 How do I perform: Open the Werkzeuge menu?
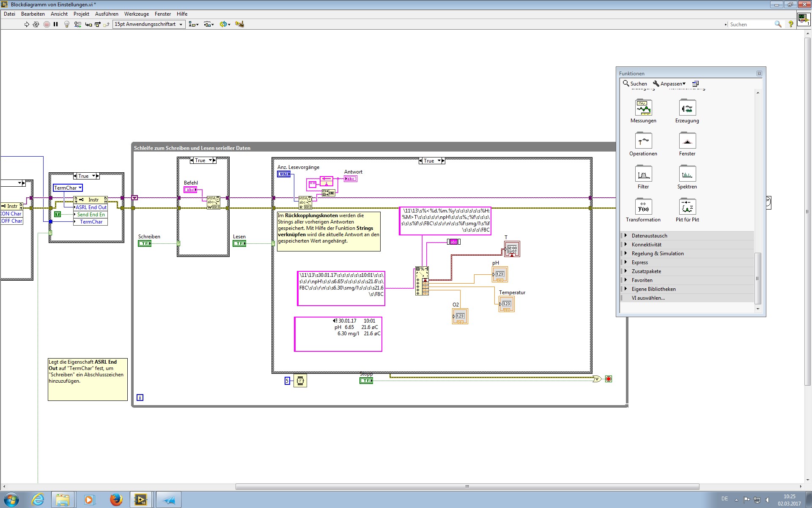(136, 14)
